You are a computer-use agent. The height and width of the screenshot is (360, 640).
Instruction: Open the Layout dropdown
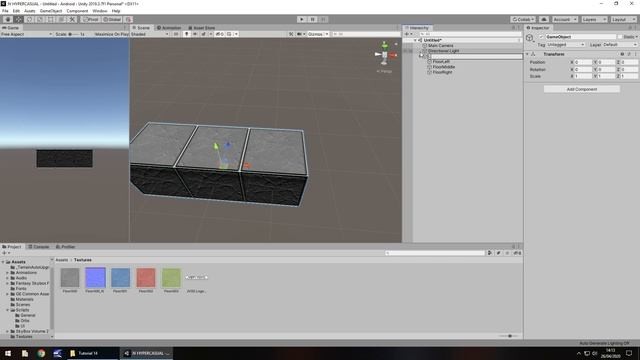coord(623,19)
